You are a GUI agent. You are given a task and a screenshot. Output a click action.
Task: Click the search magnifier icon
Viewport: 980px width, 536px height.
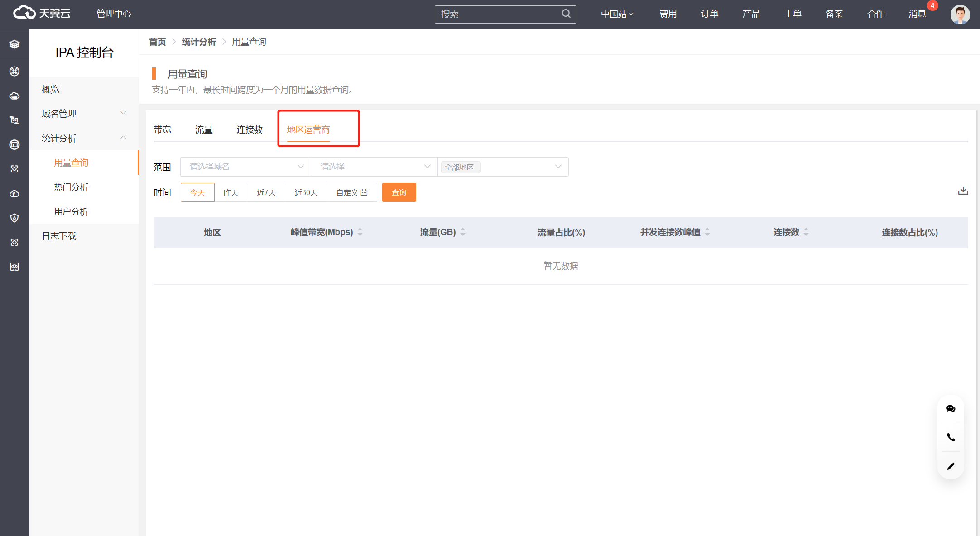coord(566,14)
